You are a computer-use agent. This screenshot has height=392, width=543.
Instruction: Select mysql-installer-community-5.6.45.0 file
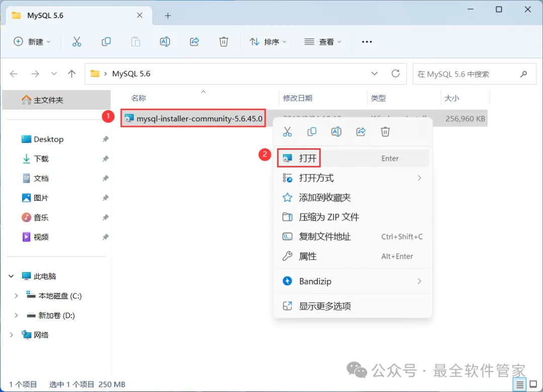(193, 119)
